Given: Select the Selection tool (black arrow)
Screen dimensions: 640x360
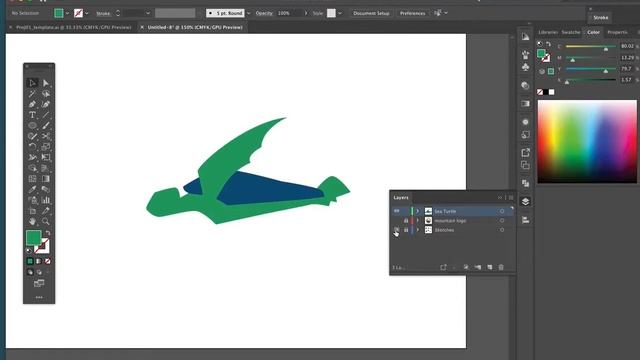Looking at the screenshot, I should [32, 83].
